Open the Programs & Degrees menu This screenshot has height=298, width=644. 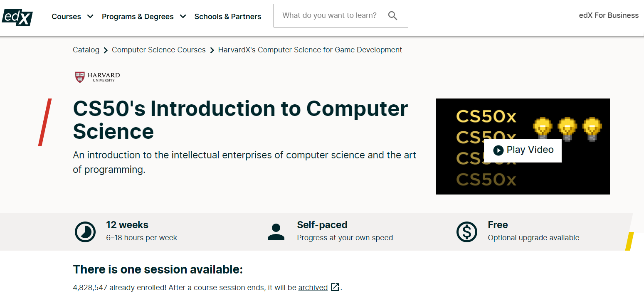click(x=138, y=17)
